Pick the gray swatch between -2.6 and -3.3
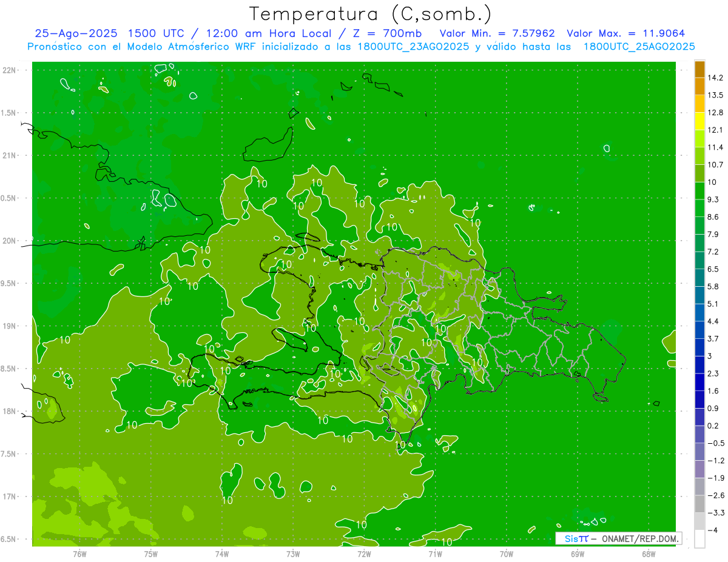 (699, 504)
